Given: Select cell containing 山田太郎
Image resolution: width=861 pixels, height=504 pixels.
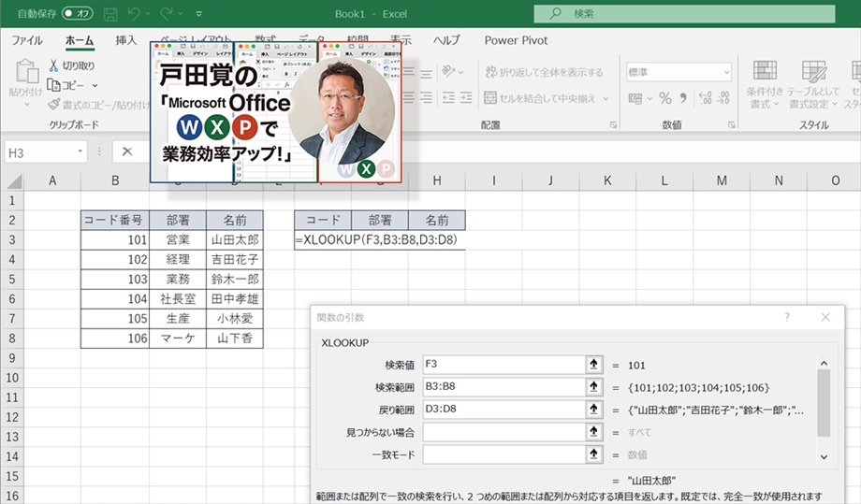Looking at the screenshot, I should 235,239.
